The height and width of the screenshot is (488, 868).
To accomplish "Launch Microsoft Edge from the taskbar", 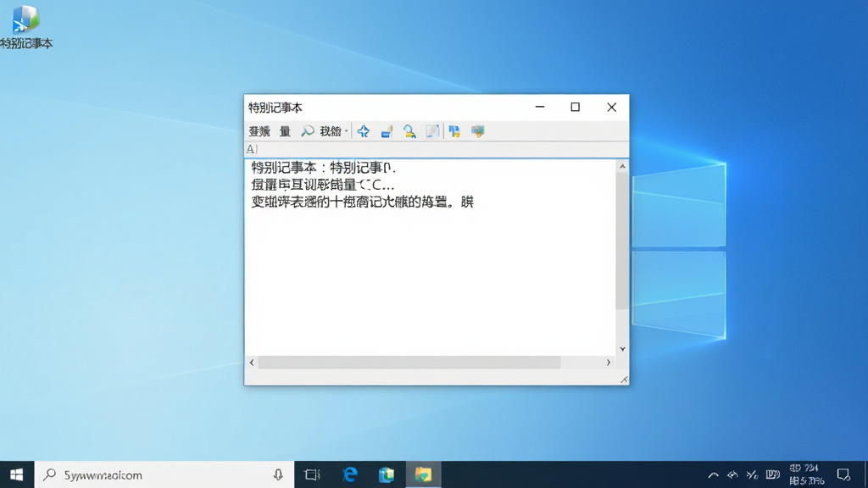I will click(x=350, y=474).
